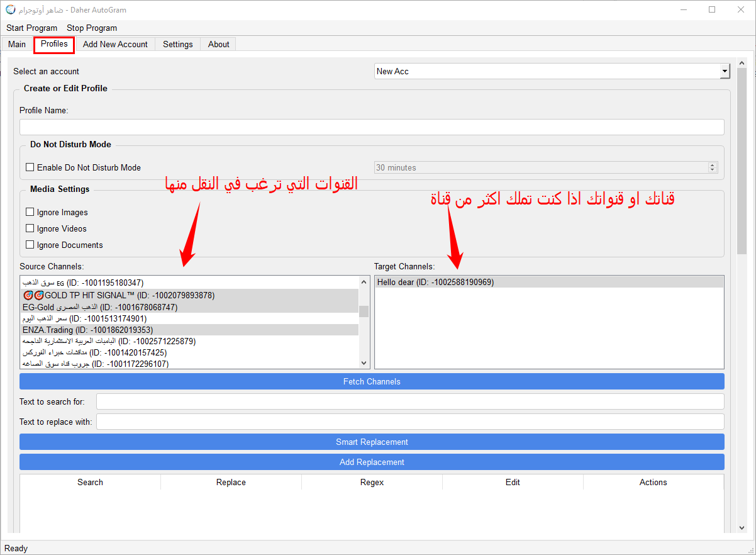Tick the Ignore Documents checkbox
756x555 pixels.
30,245
